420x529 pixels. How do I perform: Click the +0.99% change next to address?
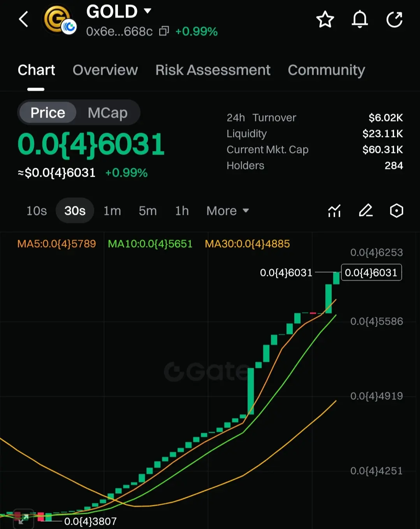(197, 31)
